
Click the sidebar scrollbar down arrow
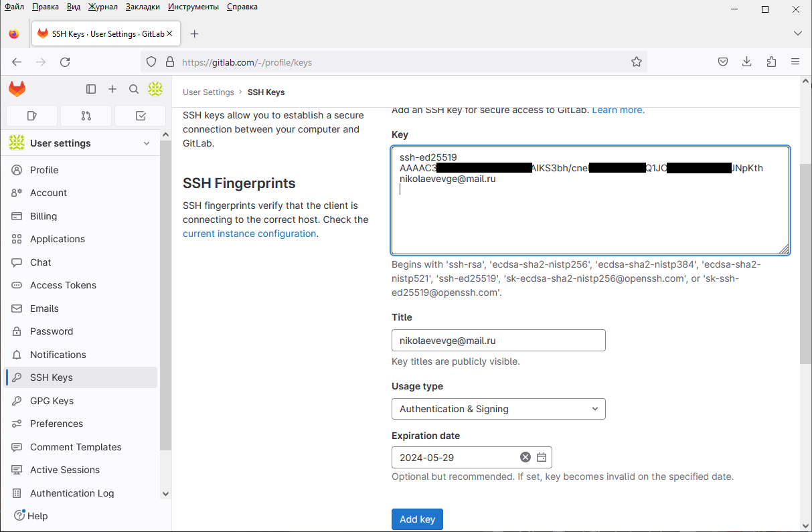[x=166, y=494]
